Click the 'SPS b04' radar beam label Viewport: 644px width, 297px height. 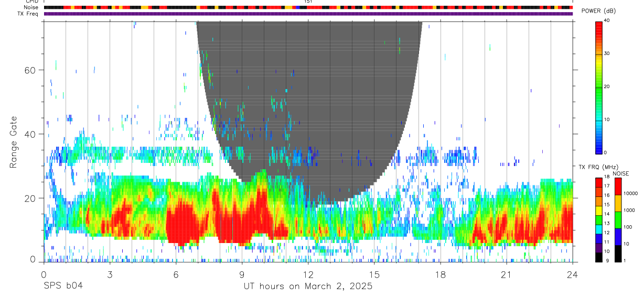[x=63, y=287]
